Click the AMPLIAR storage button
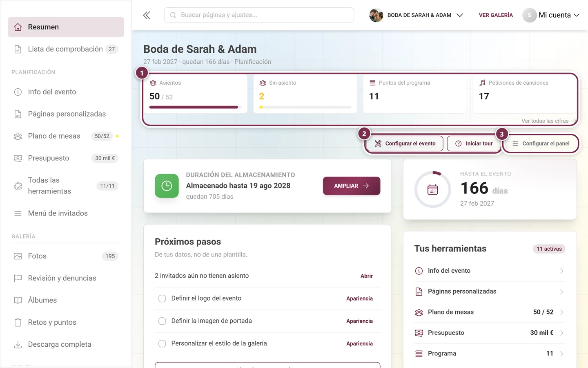The image size is (588, 368). [352, 186]
